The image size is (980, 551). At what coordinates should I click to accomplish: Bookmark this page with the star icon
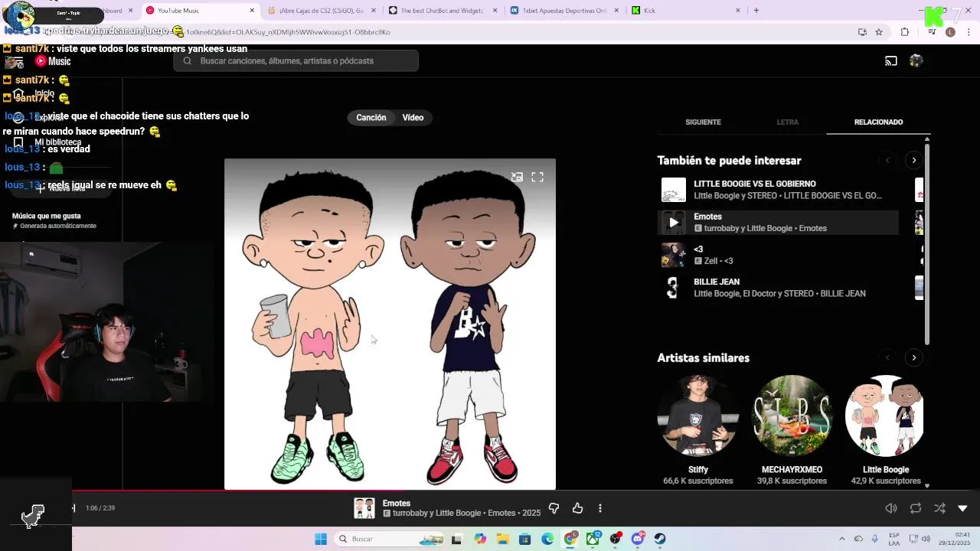879,32
